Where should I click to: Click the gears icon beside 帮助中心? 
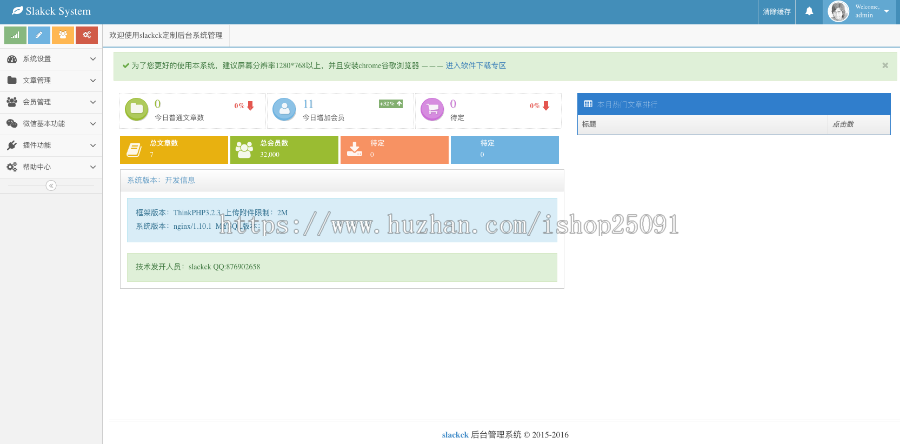pyautogui.click(x=11, y=167)
